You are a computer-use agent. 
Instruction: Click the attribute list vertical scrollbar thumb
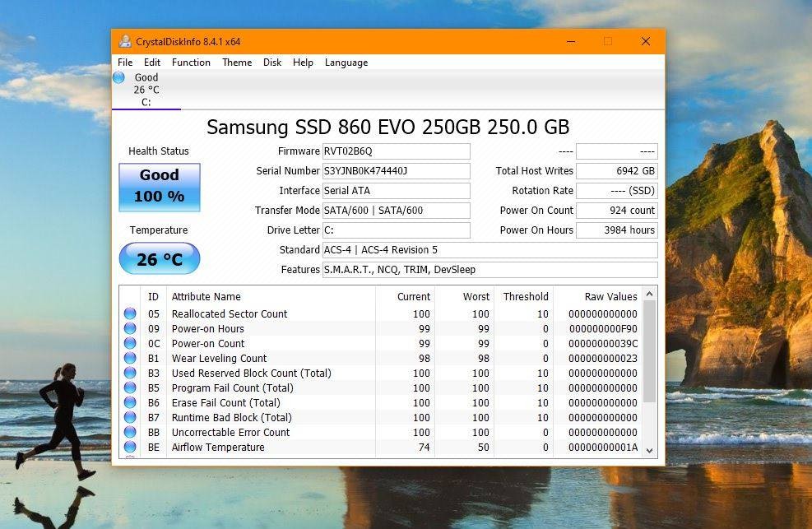[x=649, y=352]
